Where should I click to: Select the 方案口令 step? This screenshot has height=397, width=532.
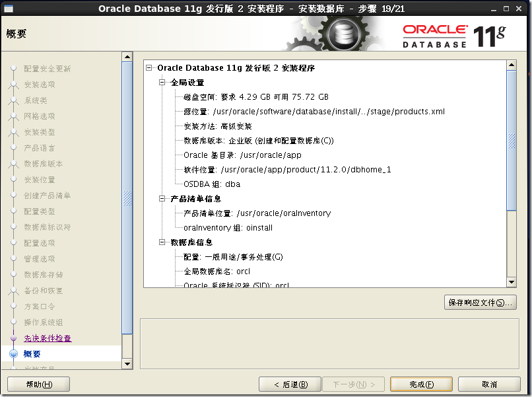40,307
